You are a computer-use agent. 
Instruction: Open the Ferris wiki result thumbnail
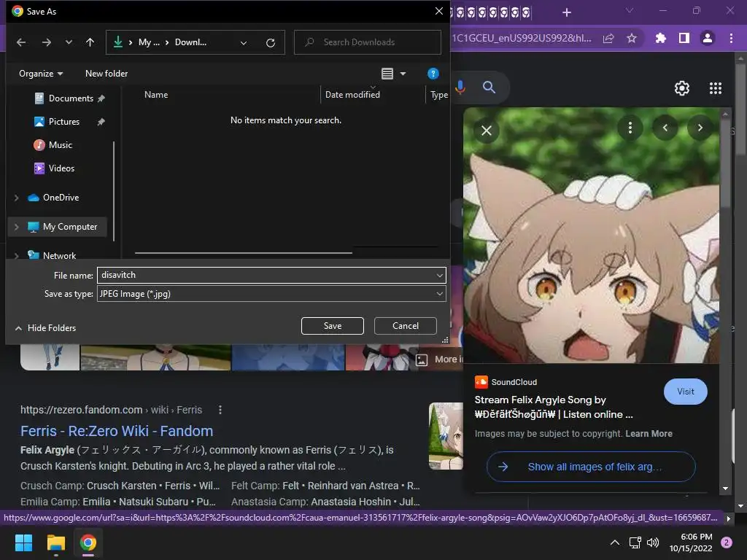(x=446, y=436)
